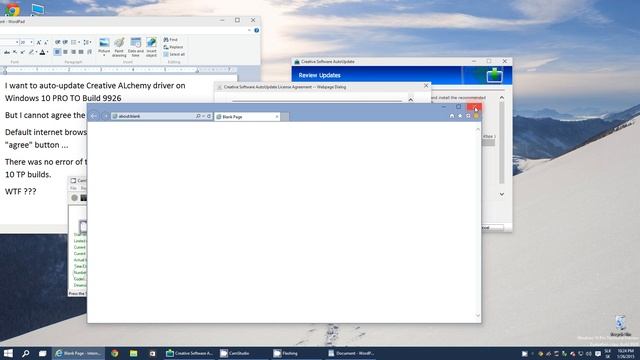The image size is (640, 360).
Task: Open Internet Explorer Tools gear
Action: click(468, 116)
